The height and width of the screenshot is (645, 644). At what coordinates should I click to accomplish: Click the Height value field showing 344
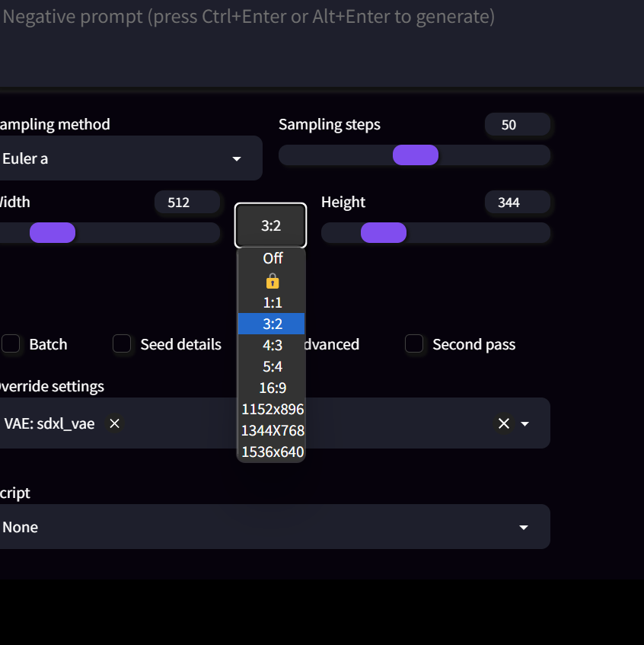[518, 203]
